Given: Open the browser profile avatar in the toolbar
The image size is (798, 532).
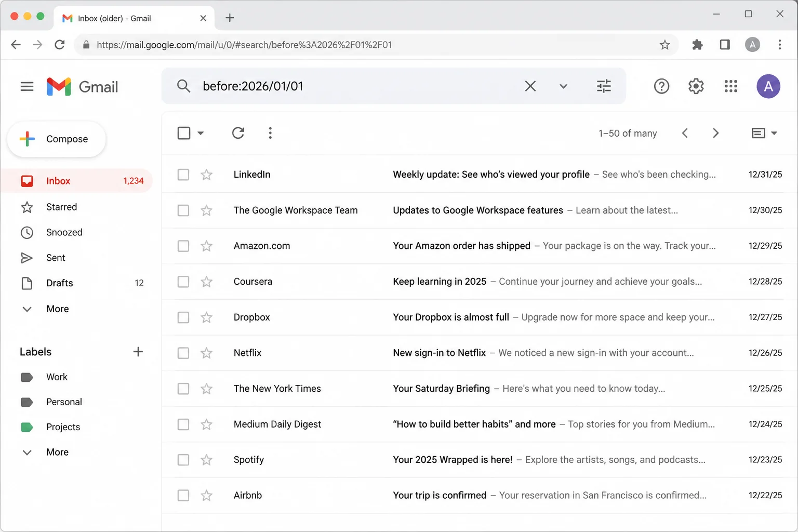Looking at the screenshot, I should [x=752, y=45].
